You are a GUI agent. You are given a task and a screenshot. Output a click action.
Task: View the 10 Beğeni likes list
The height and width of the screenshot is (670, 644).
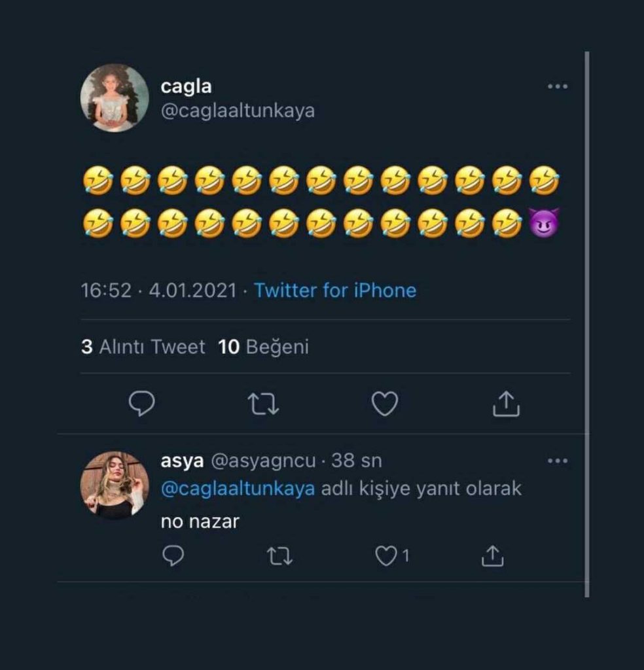click(x=263, y=347)
